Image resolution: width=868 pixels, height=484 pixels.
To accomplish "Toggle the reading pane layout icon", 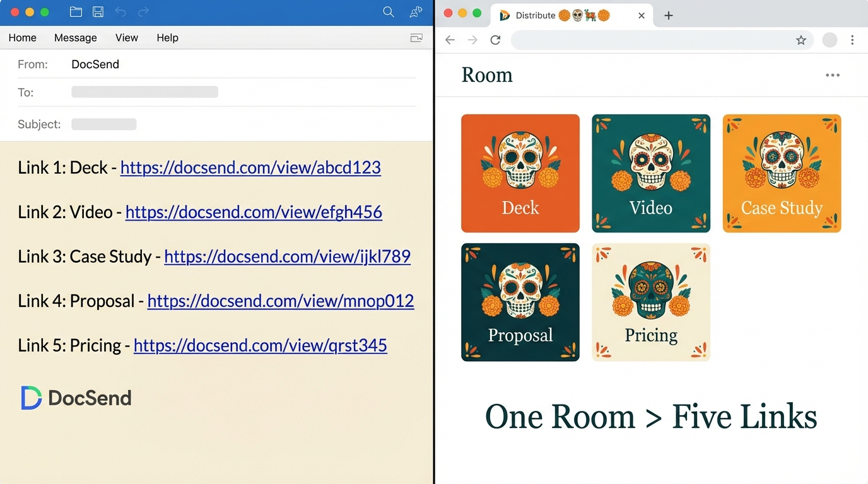I will click(x=416, y=38).
